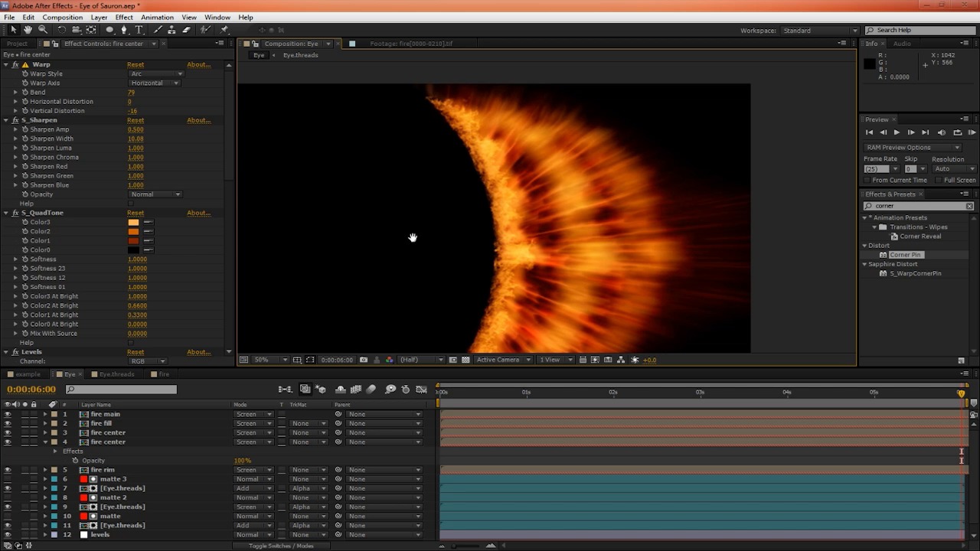This screenshot has height=551, width=980.
Task: Play the composition preview
Action: [897, 132]
